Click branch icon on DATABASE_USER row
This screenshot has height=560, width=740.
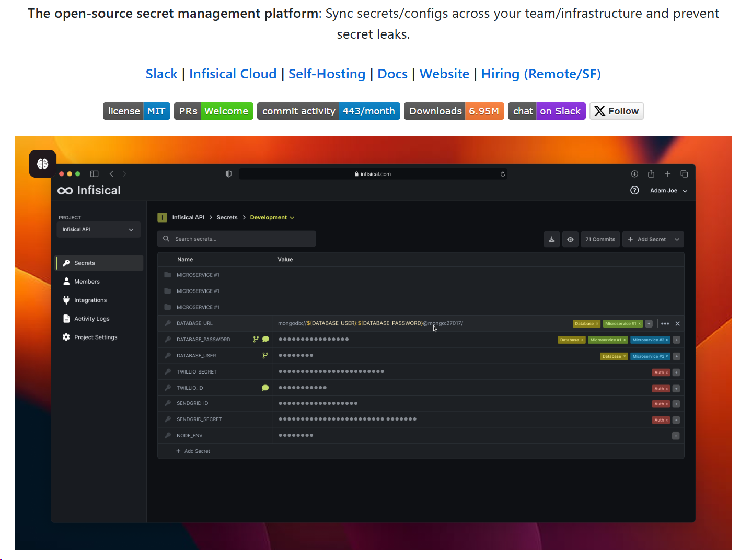pyautogui.click(x=265, y=356)
